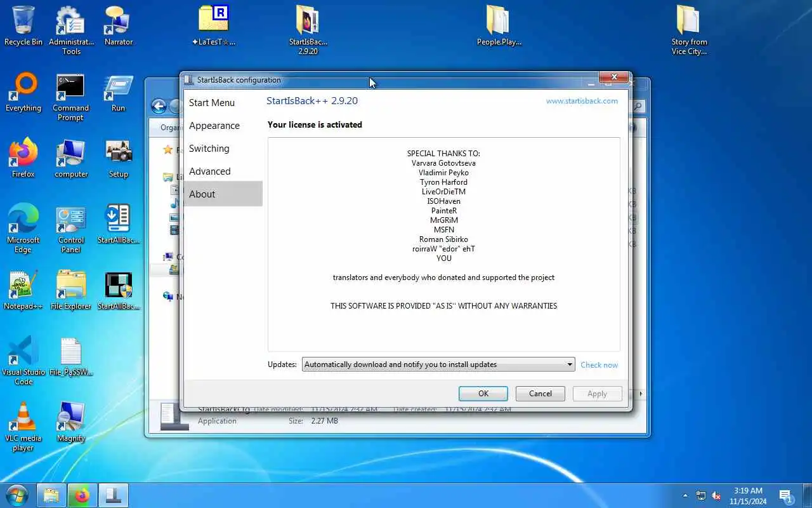Select the StartAllBack icon beside File Explorer
Screen dimensions: 812x508
[x=119, y=290]
